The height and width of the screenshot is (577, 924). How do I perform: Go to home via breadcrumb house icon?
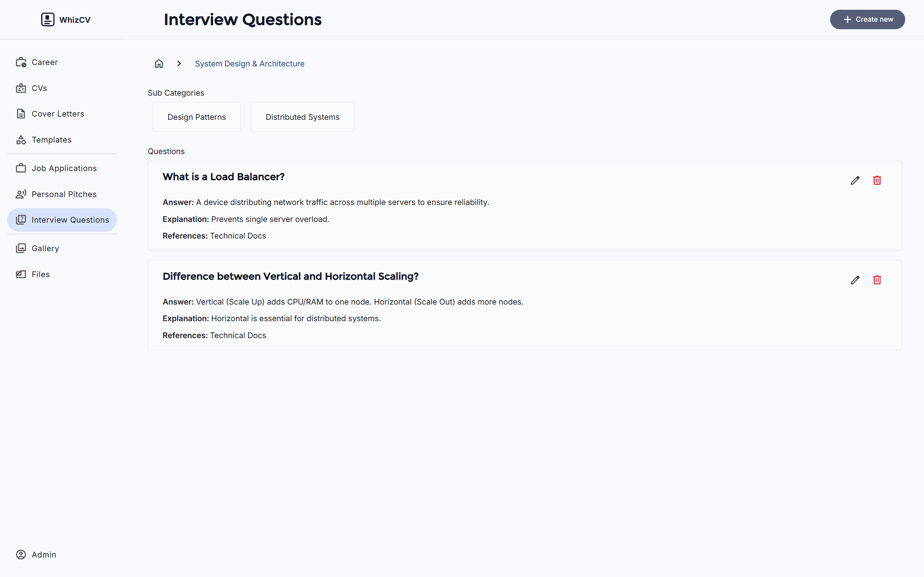159,64
